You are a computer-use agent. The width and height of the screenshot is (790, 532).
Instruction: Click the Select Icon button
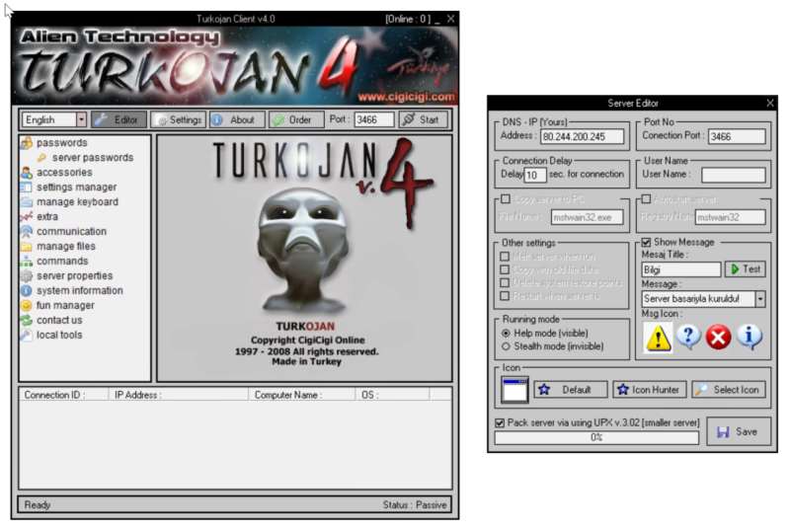point(729,390)
